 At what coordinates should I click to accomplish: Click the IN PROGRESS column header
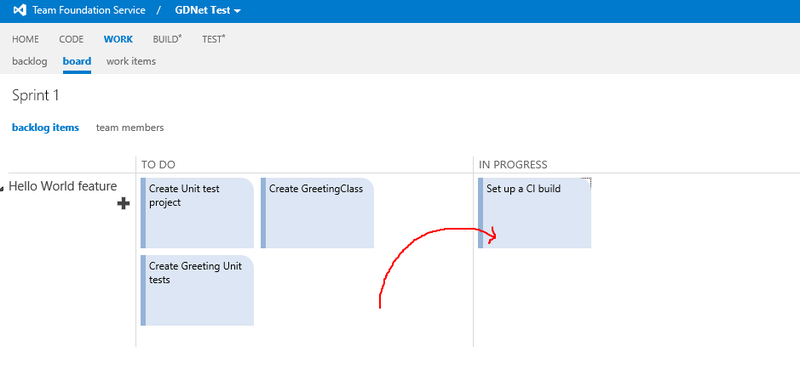click(513, 164)
